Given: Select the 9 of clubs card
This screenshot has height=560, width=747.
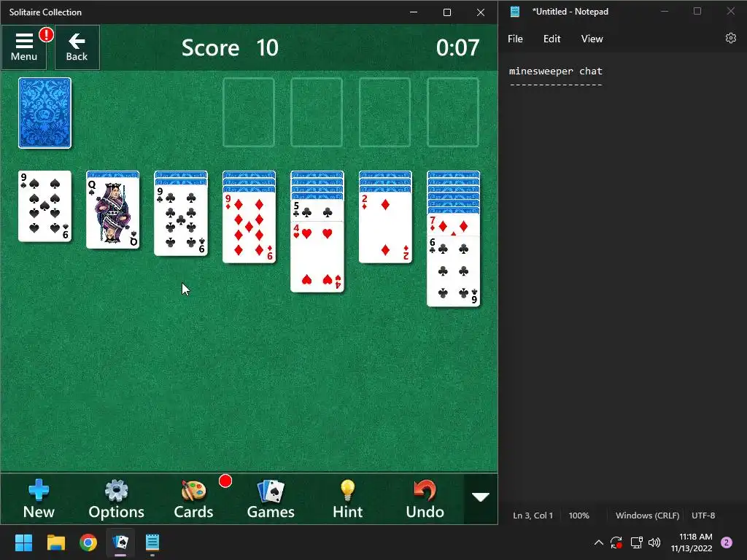Looking at the screenshot, I should tap(181, 220).
